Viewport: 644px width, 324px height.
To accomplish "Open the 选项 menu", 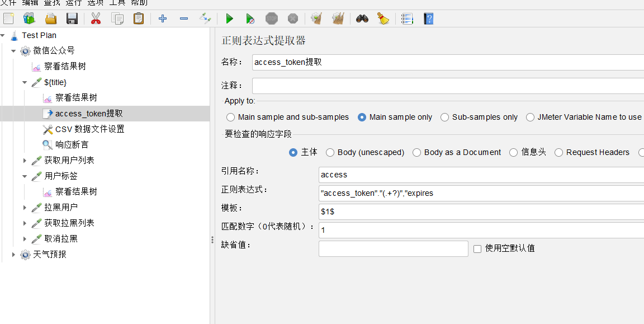I will click(x=95, y=3).
